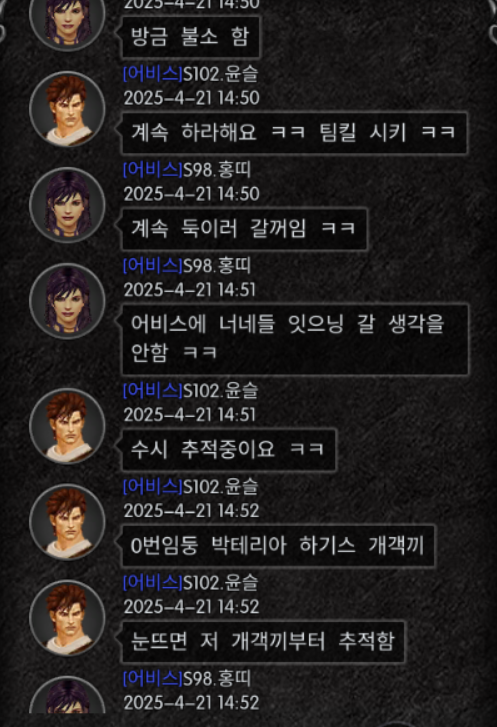Tap partially visible 홍띠 avatar at bottom
Screen dimensions: 497x727
pos(67,695)
